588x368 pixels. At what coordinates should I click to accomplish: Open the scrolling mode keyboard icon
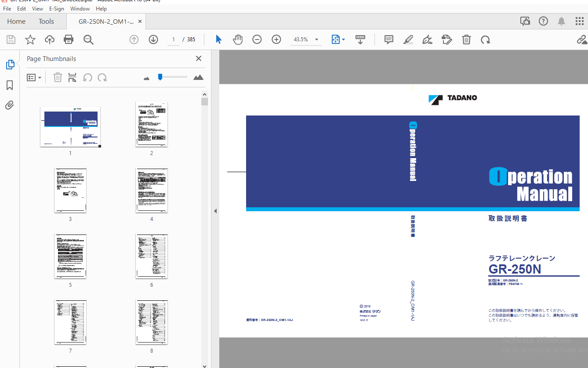point(360,40)
